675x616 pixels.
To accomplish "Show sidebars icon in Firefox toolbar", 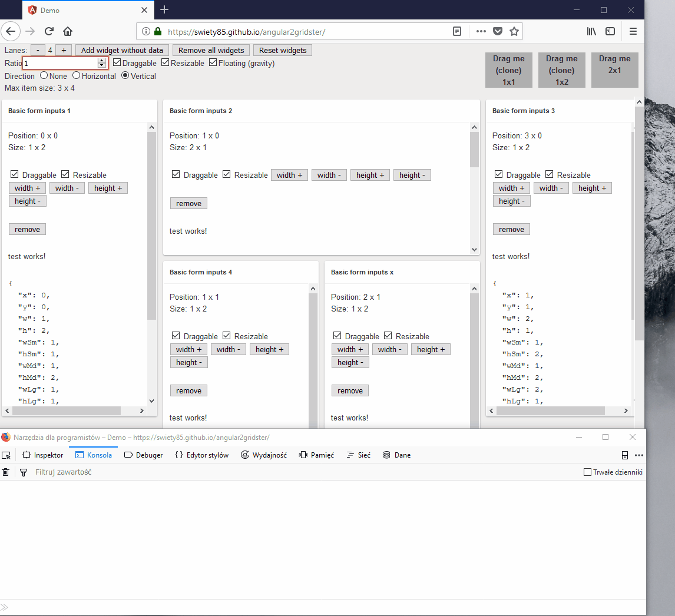I will click(610, 31).
